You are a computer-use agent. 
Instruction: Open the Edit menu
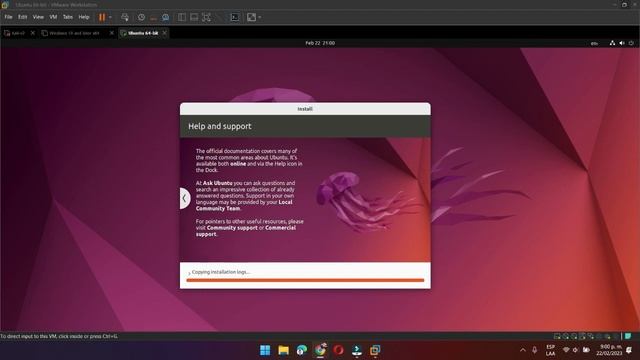[x=22, y=17]
